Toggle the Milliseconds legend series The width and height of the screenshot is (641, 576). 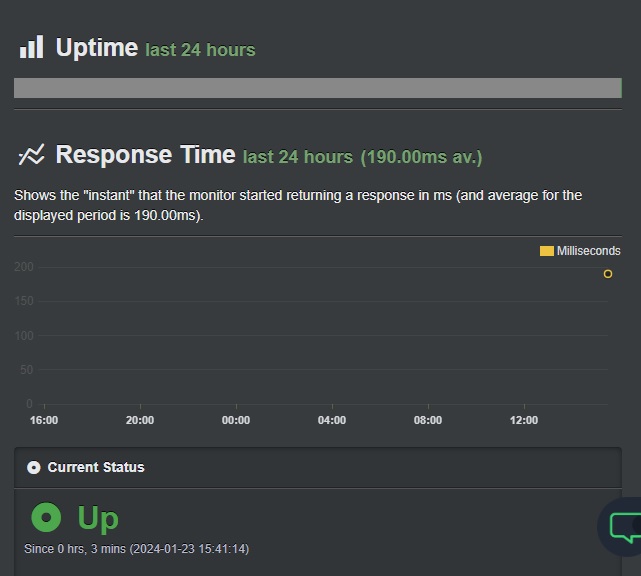coord(580,251)
